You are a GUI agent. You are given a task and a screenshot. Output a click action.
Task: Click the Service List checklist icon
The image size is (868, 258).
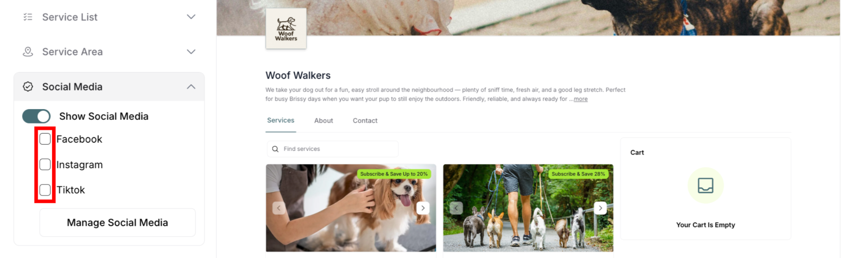point(28,17)
